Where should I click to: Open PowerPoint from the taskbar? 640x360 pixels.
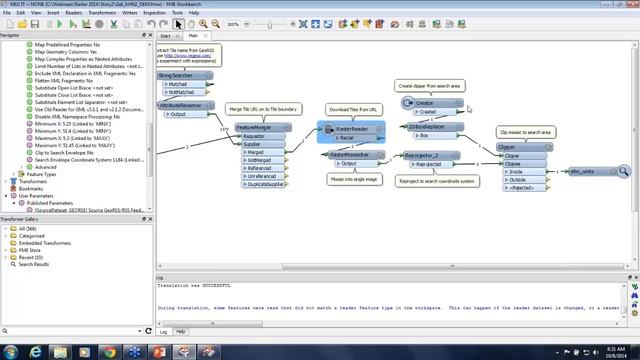point(159,352)
